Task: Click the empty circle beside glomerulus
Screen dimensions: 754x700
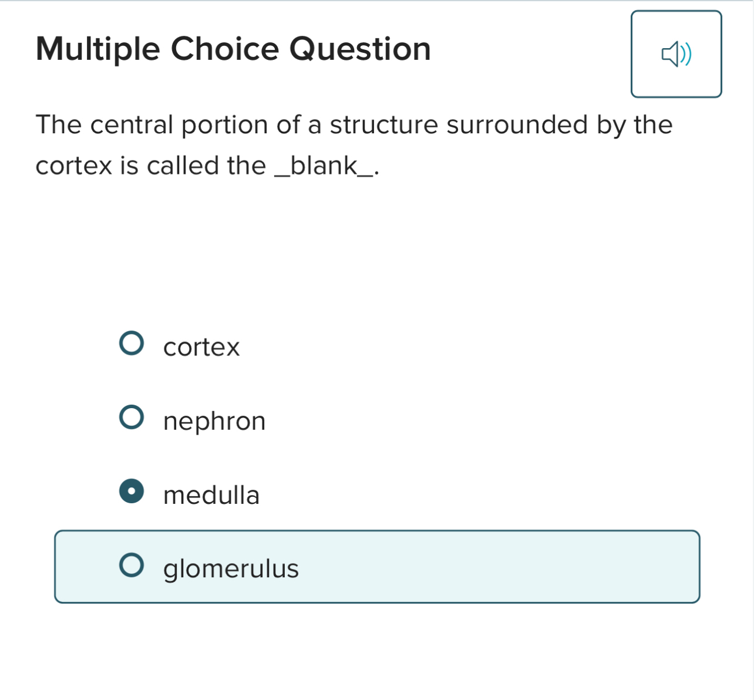Action: click(132, 566)
